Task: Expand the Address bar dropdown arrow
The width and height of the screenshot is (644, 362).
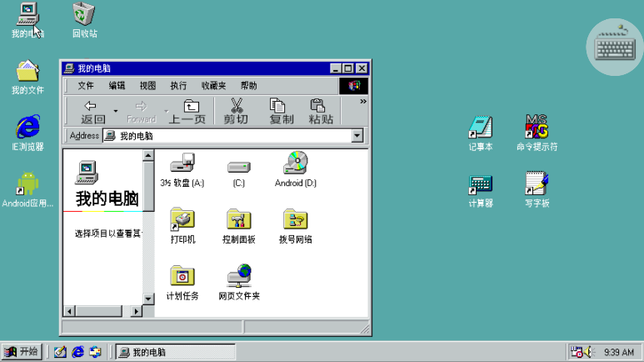Action: (357, 136)
